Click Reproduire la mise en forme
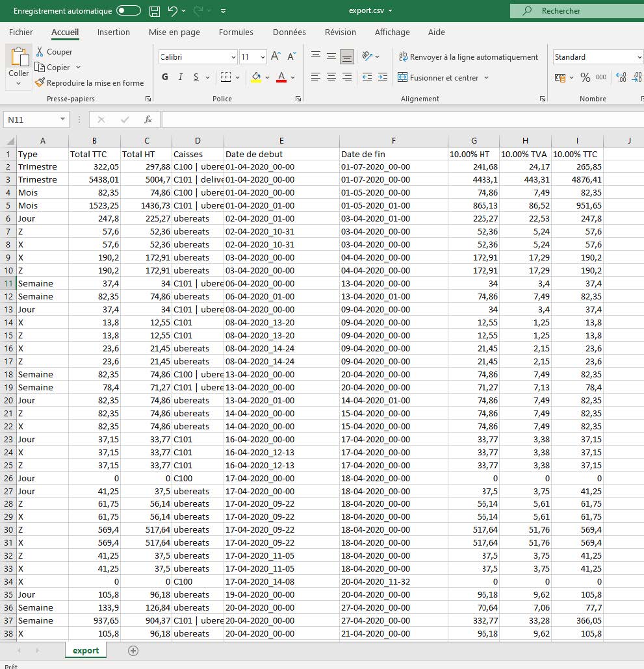The width and height of the screenshot is (644, 669). [x=90, y=83]
